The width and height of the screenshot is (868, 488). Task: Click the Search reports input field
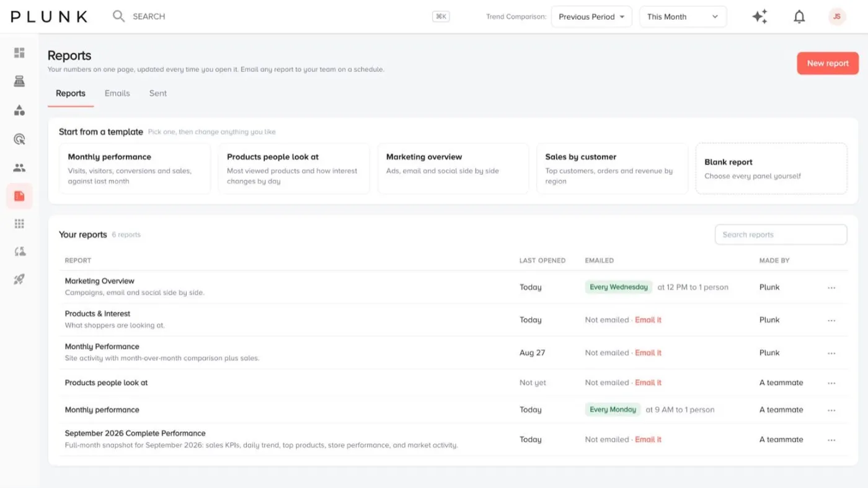coord(781,234)
